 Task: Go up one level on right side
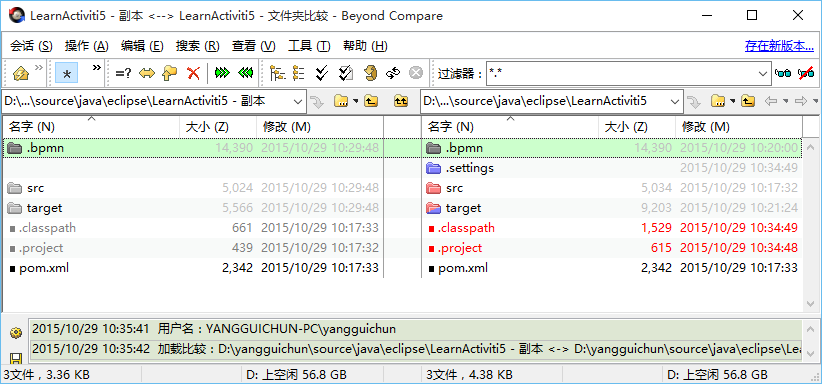[748, 101]
